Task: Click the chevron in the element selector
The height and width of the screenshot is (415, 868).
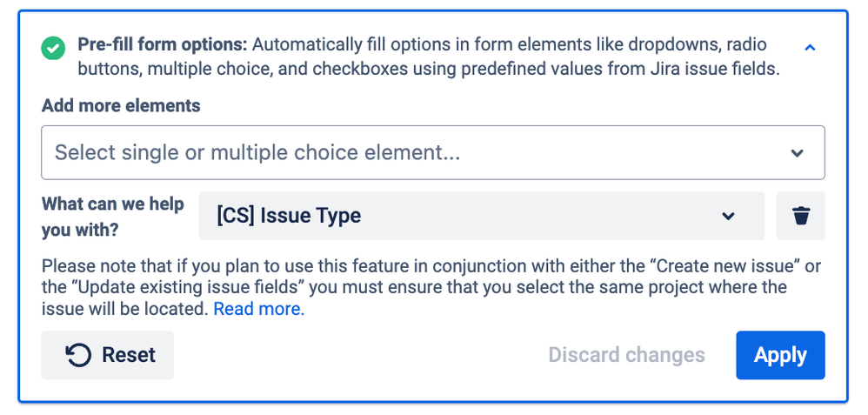Action: click(x=797, y=153)
